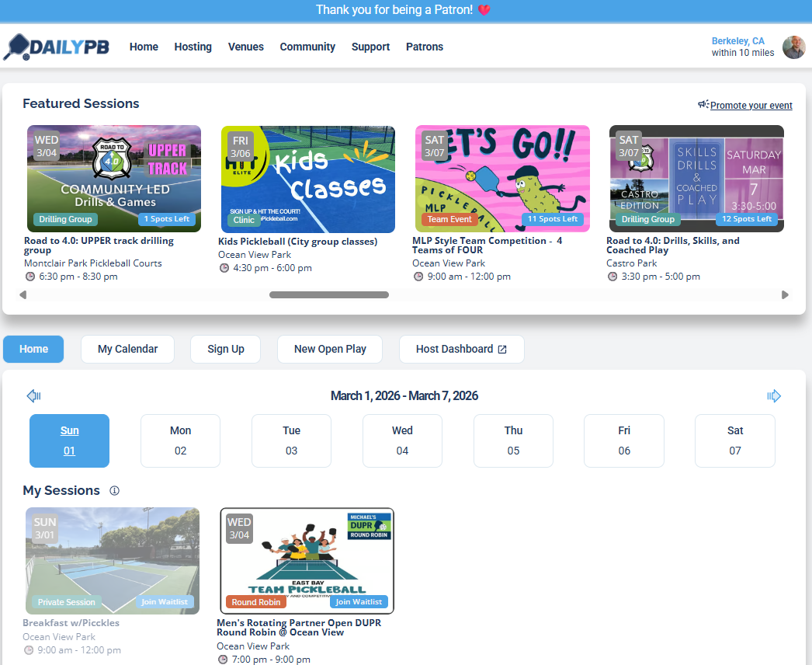Screen dimensions: 812x665
Task: Click 'Breakfast w/Picckles' title
Action: pos(71,622)
